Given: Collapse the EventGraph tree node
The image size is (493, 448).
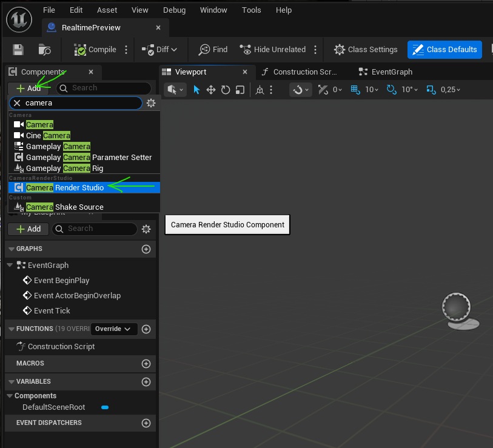Looking at the screenshot, I should pos(10,265).
